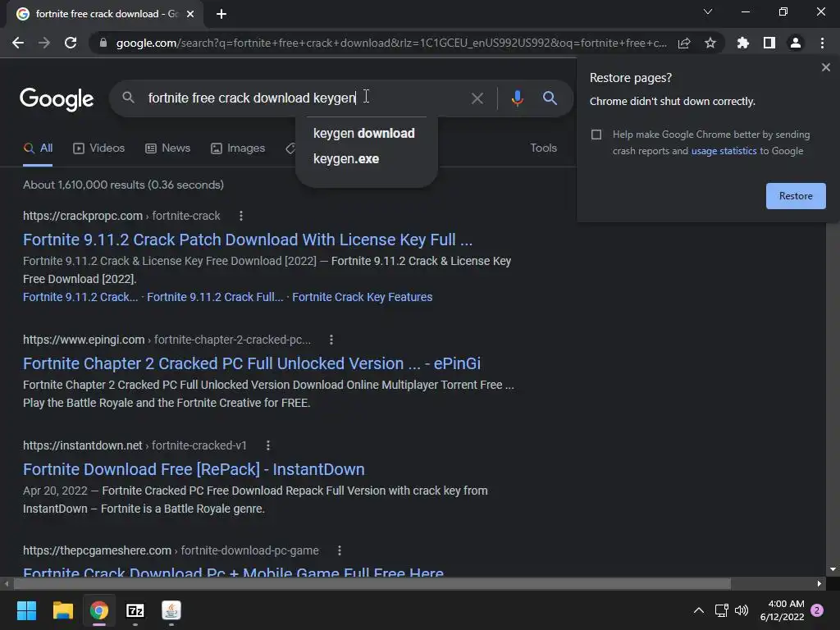Click the page's horizontal scrollbar
The width and height of the screenshot is (840, 630).
[x=372, y=584]
